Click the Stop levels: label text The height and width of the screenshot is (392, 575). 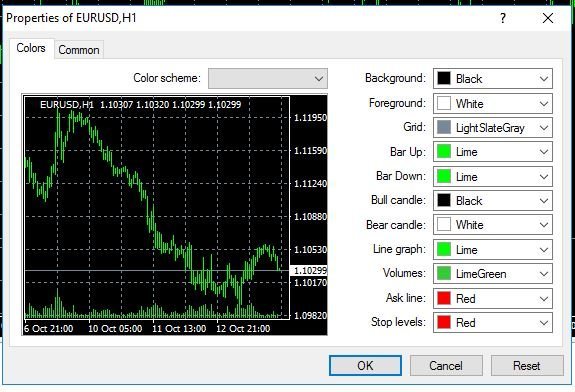(x=398, y=322)
